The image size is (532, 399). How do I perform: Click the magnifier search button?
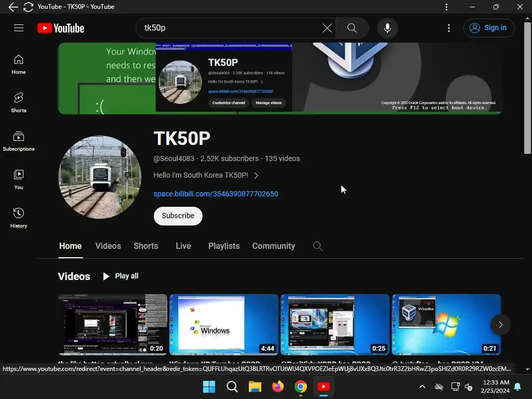click(x=352, y=28)
